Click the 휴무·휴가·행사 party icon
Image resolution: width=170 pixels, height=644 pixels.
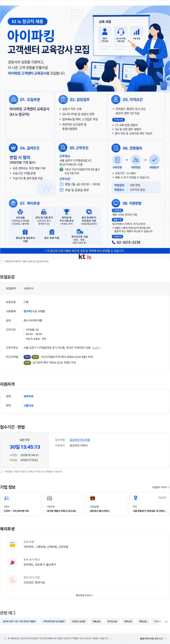tap(13, 562)
